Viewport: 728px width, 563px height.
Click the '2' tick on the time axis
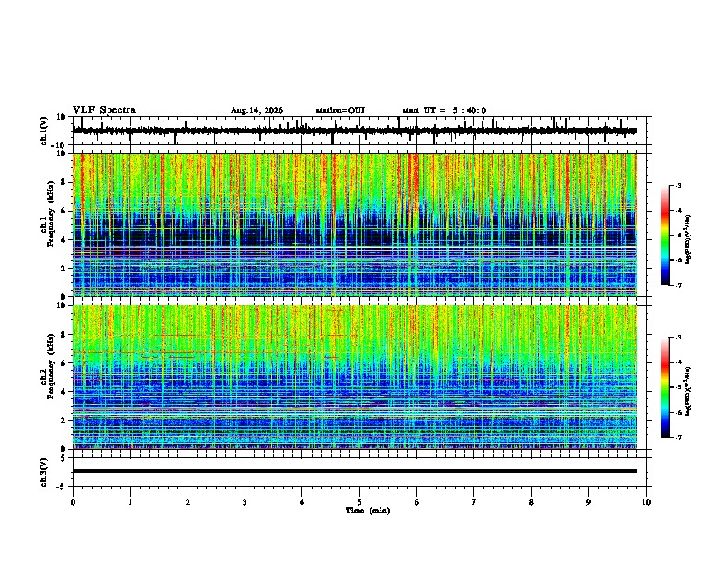coord(188,502)
